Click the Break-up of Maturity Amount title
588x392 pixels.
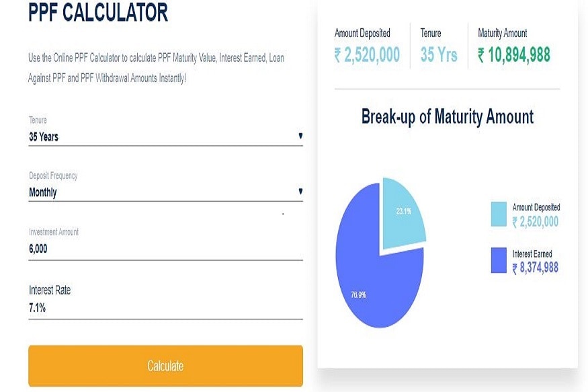tap(448, 117)
